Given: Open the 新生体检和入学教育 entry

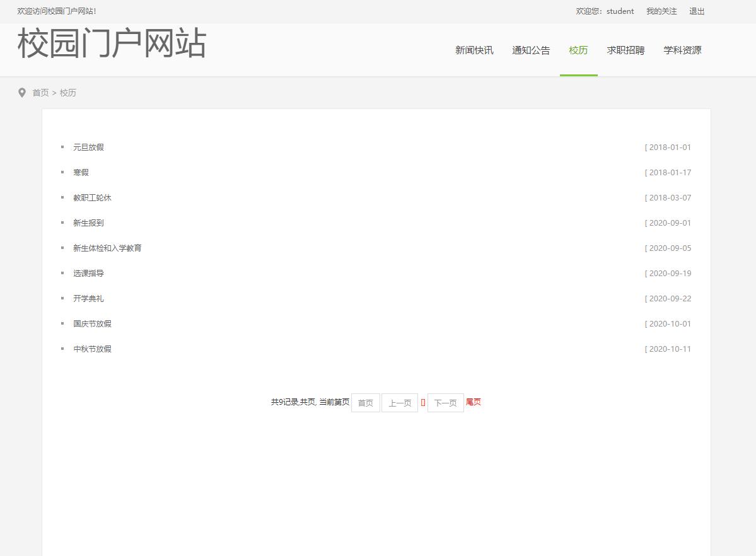Looking at the screenshot, I should 107,248.
